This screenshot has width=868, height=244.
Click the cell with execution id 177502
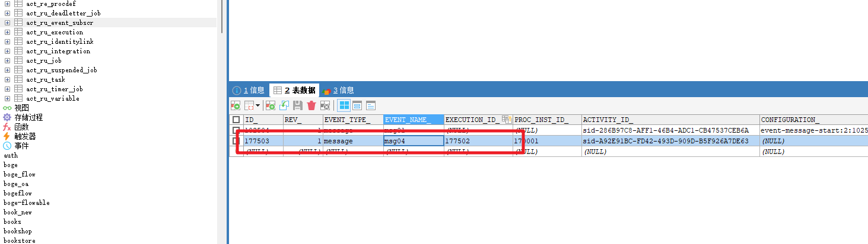click(x=478, y=141)
